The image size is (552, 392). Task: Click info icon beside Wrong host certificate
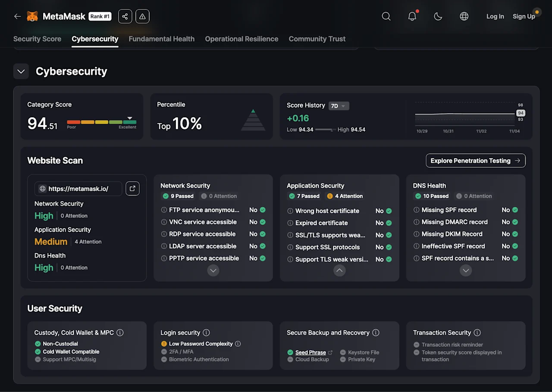pos(290,211)
